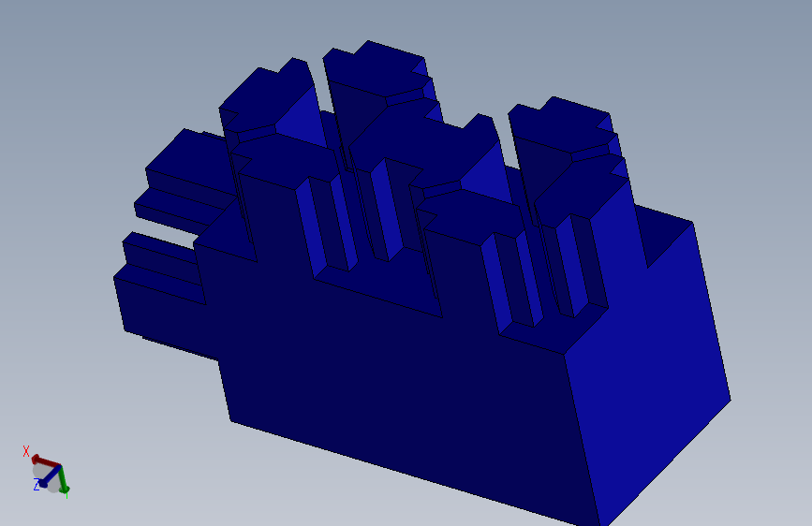Click the red X axis arrow on triad
The height and width of the screenshot is (526, 812).
(x=45, y=460)
